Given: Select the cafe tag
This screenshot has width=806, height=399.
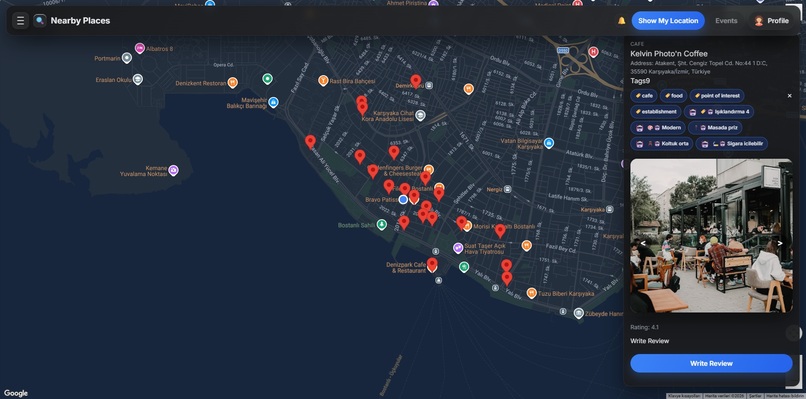Looking at the screenshot, I should [x=644, y=96].
